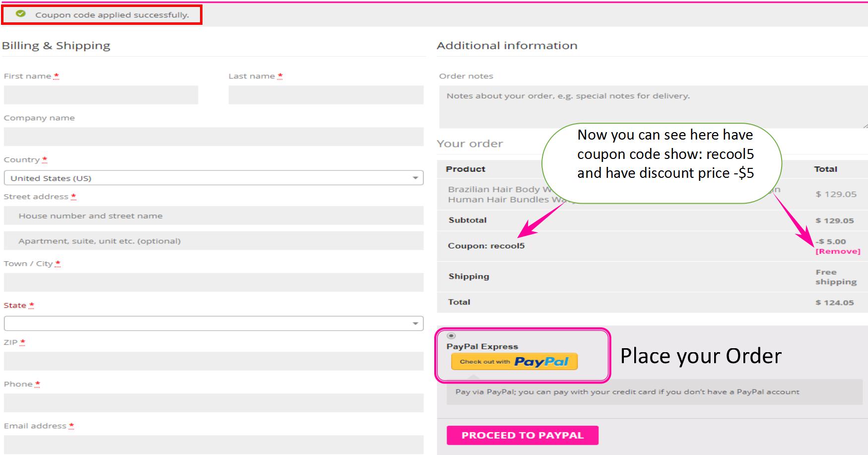Click the Total amount $ 124.05
The image size is (868, 455).
pos(835,303)
